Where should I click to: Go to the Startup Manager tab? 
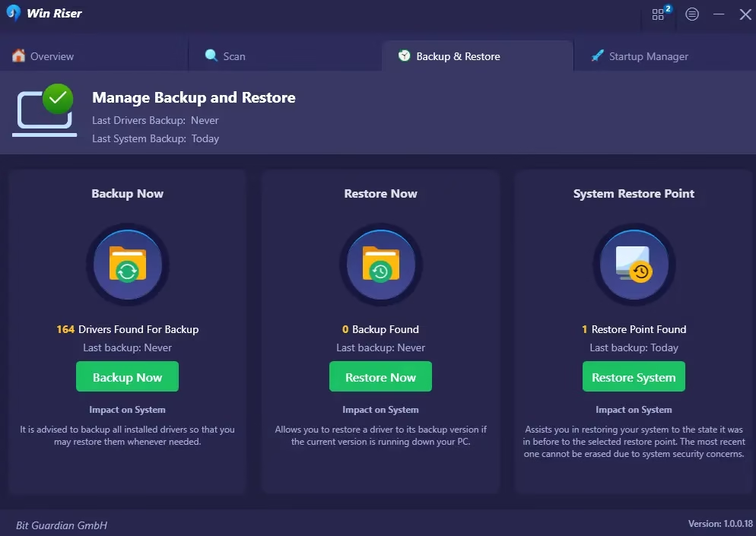tap(648, 56)
